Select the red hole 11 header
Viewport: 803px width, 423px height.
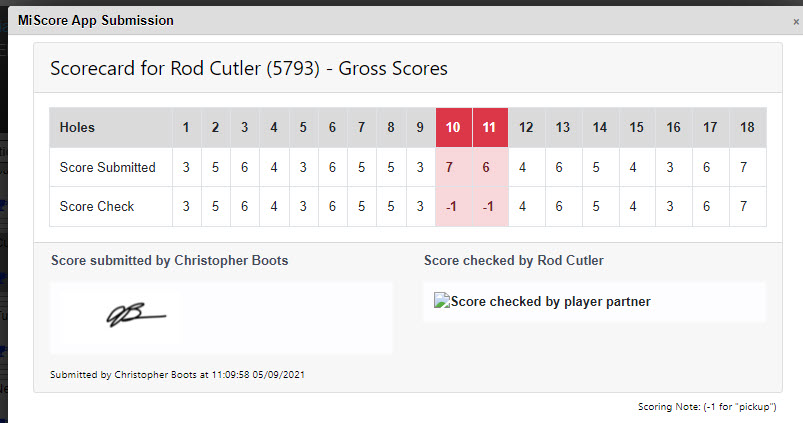[489, 127]
